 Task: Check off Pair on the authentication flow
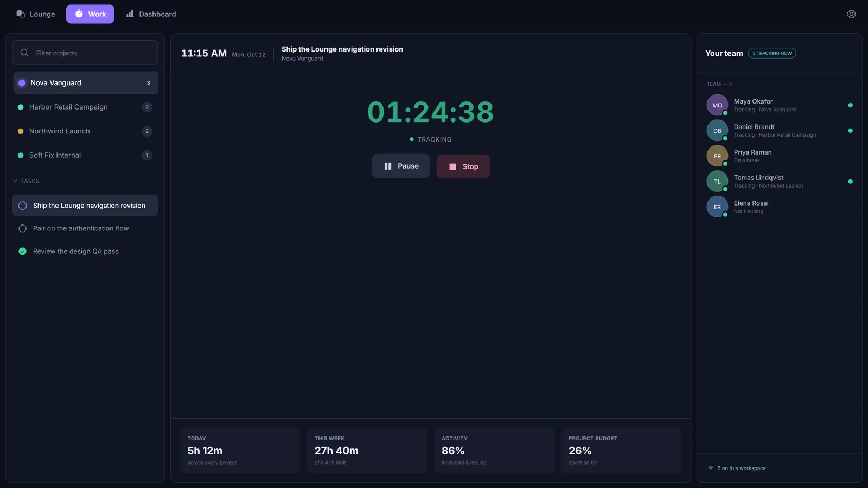pyautogui.click(x=22, y=228)
